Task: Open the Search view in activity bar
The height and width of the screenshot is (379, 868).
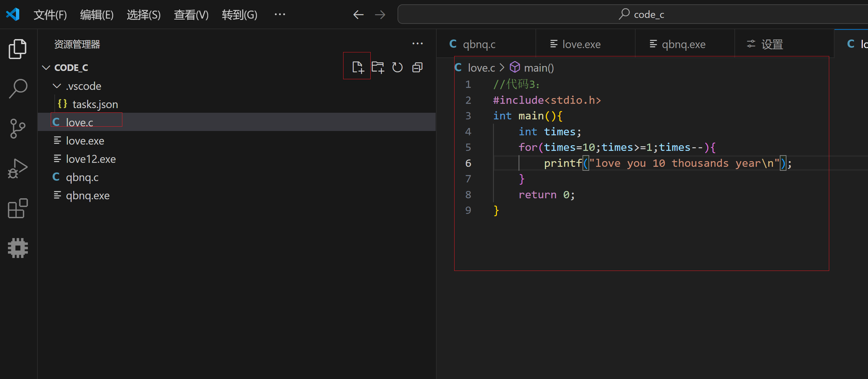Action: pyautogui.click(x=18, y=89)
